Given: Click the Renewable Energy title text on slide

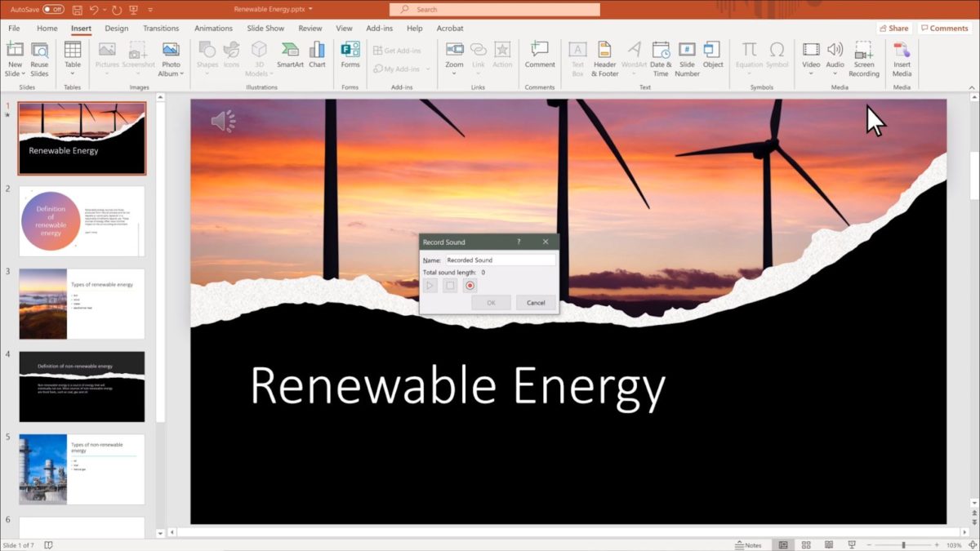Looking at the screenshot, I should click(x=457, y=387).
